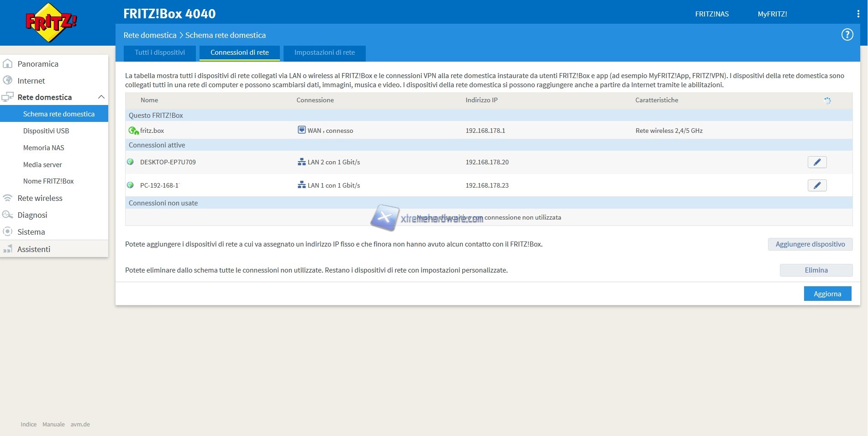Viewport: 868px width, 436px height.
Task: Switch to the Impostazioni di rete tab
Action: click(x=324, y=53)
